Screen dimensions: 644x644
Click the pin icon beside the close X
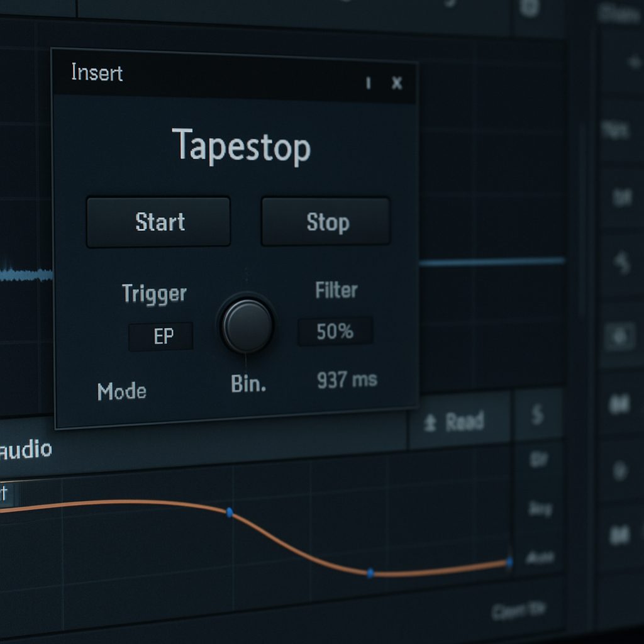coord(369,83)
